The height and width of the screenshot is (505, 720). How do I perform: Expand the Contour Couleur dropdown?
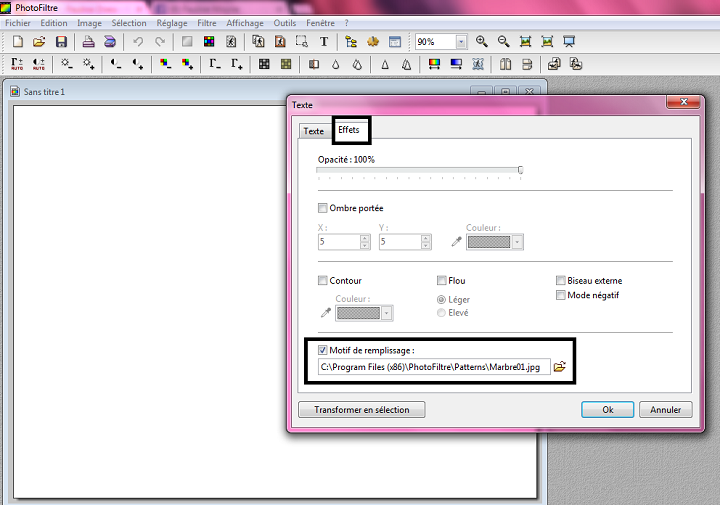[x=386, y=313]
